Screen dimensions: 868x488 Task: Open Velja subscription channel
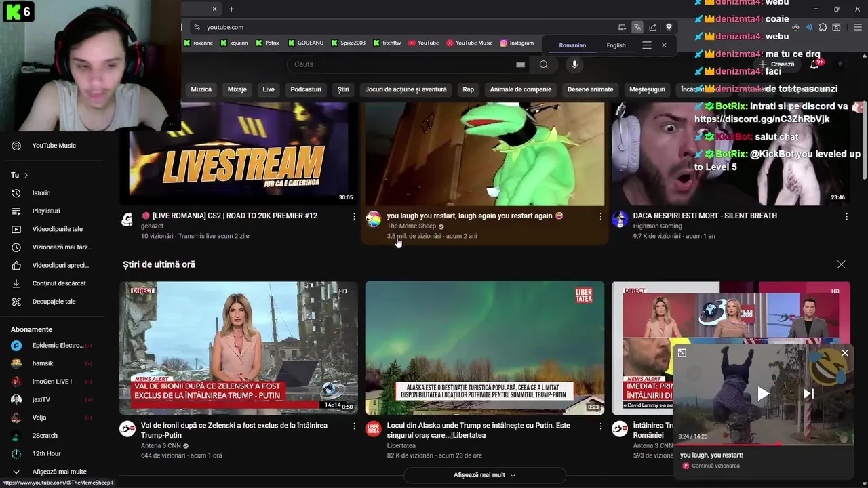click(x=54, y=418)
